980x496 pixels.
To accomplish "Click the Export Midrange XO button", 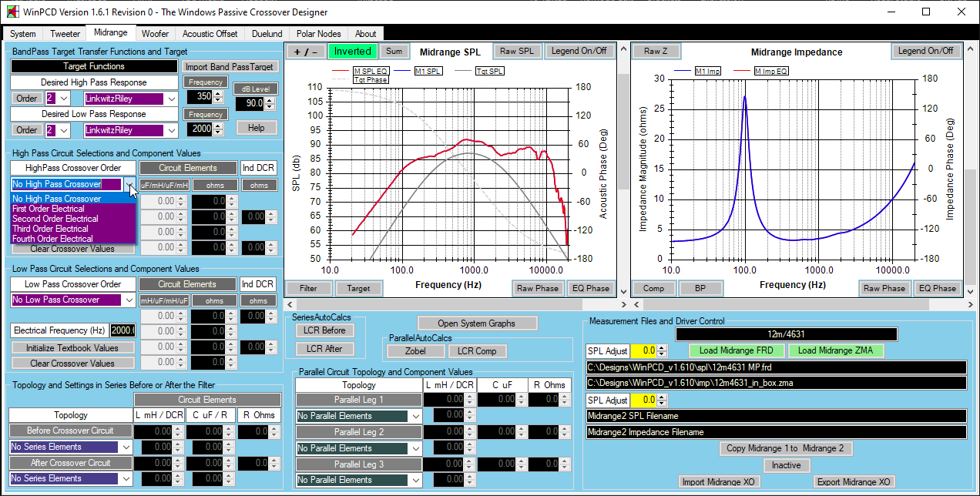I will click(x=853, y=482).
